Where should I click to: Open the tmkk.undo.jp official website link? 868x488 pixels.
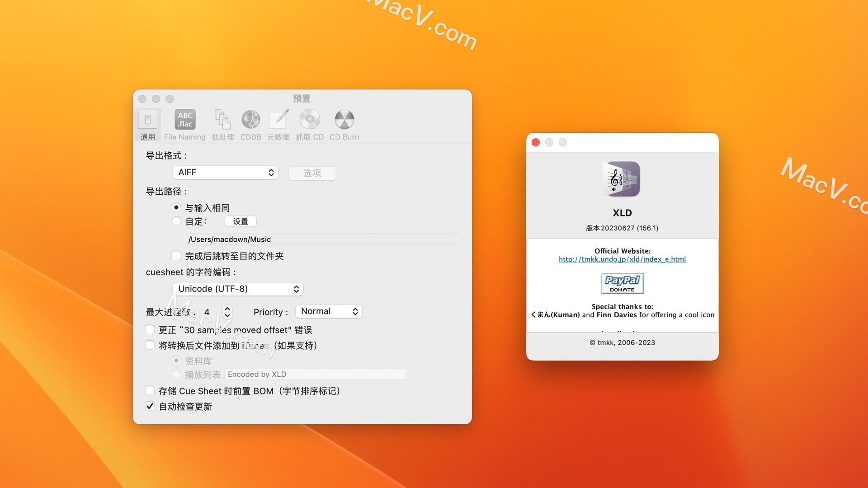622,259
